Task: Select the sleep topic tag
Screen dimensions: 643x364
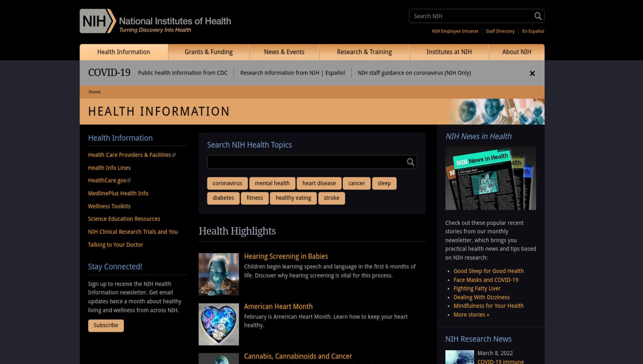Action: point(384,183)
